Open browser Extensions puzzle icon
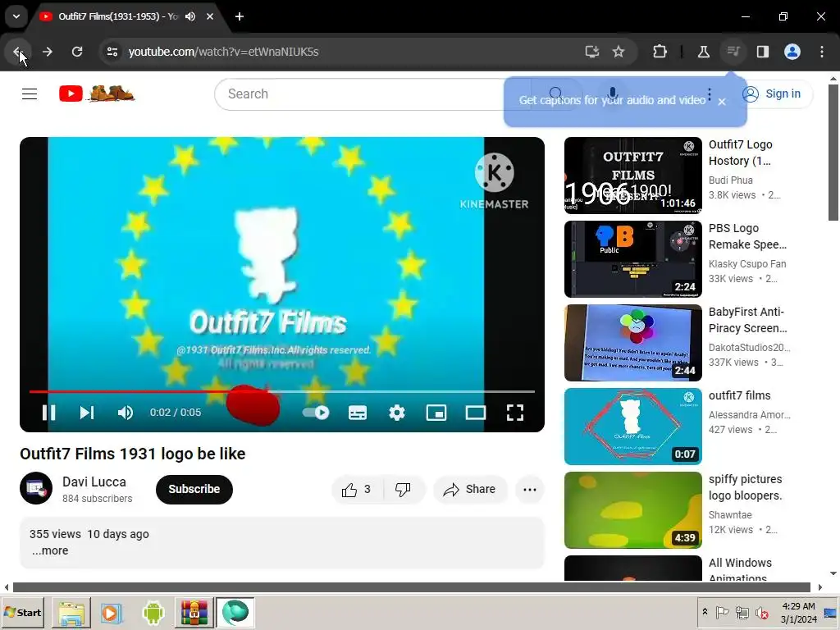 click(x=660, y=52)
